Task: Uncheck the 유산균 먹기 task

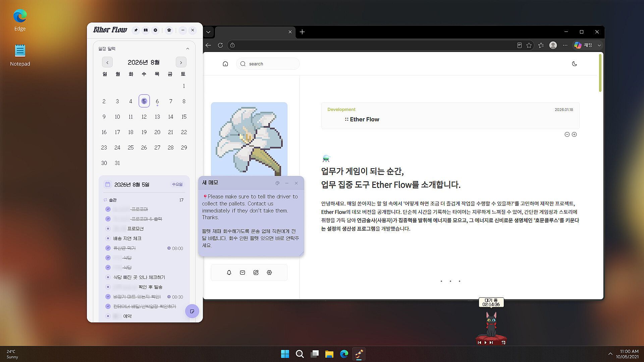Action: coord(108,248)
